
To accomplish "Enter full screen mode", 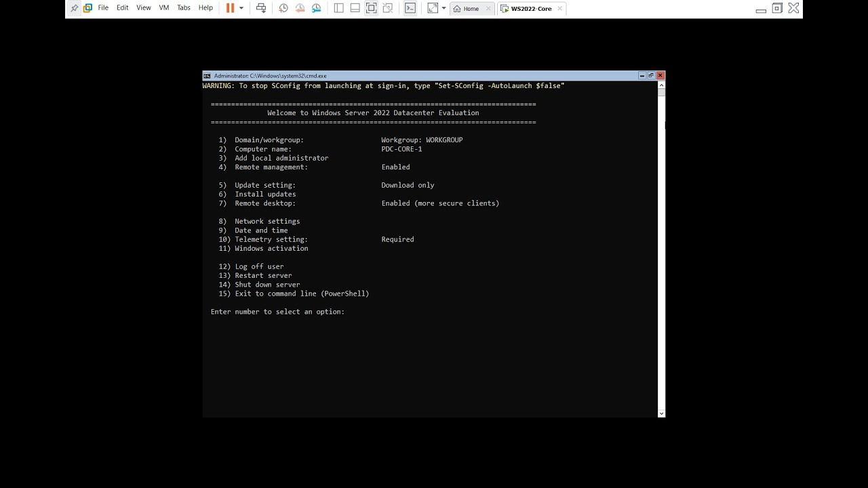I will click(371, 8).
